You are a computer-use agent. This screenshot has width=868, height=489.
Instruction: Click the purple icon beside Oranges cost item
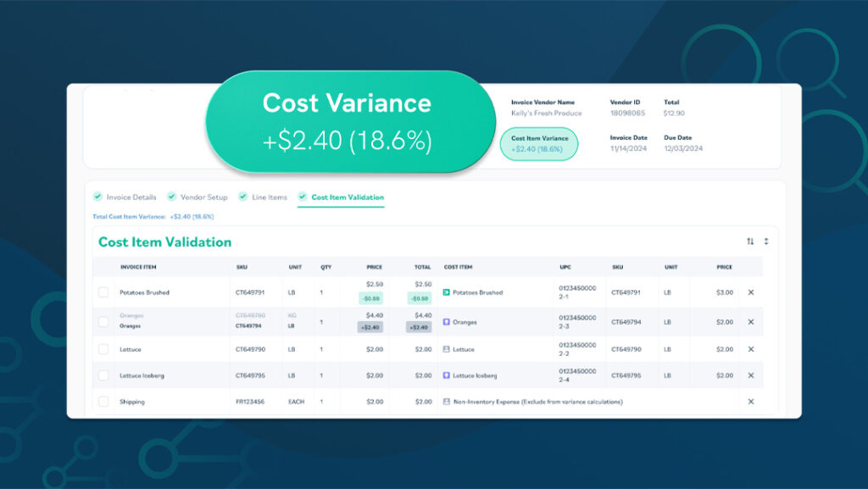pyautogui.click(x=447, y=322)
